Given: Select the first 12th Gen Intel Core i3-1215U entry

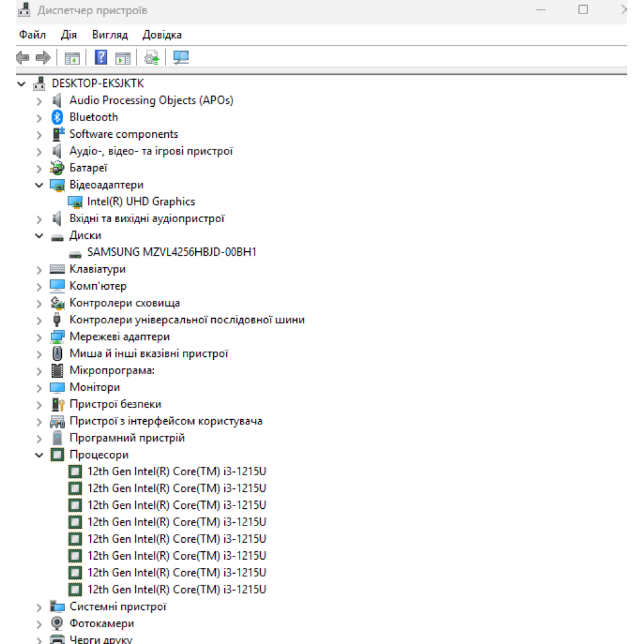Looking at the screenshot, I should point(176,471).
